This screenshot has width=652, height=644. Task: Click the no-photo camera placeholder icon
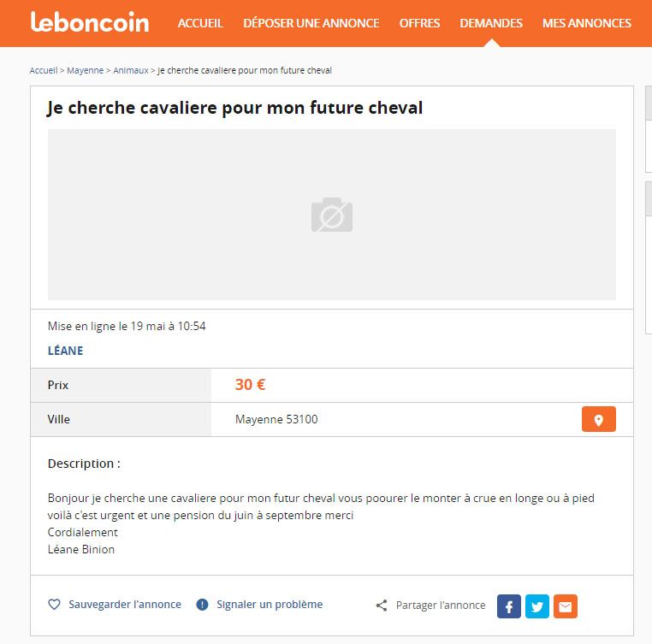[x=331, y=215]
